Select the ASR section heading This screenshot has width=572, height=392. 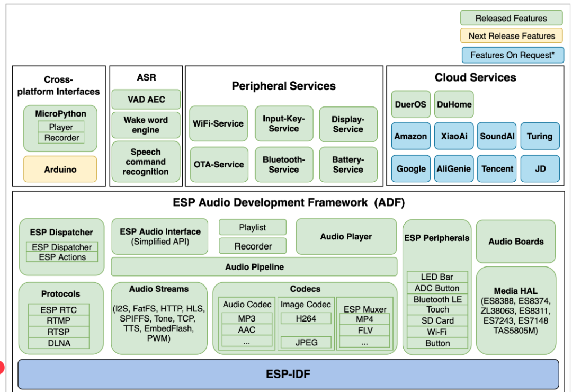(x=146, y=77)
